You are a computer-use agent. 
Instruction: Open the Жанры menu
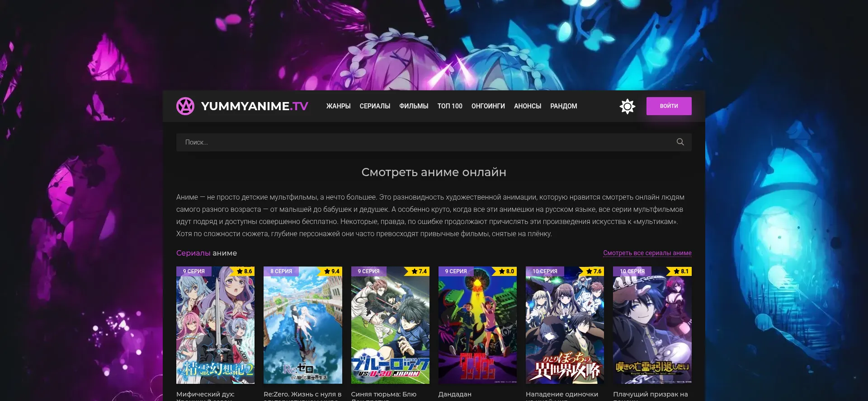[338, 106]
